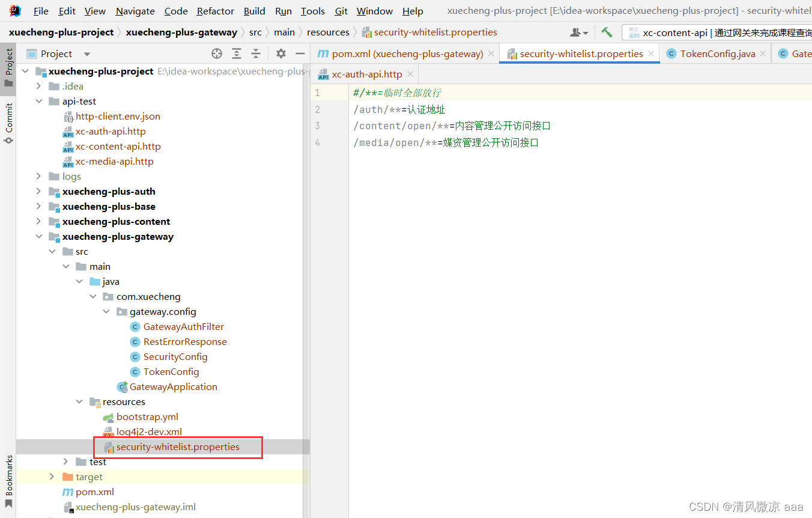Screen dimensions: 812x518
Task: Open the View menu
Action: (95, 11)
